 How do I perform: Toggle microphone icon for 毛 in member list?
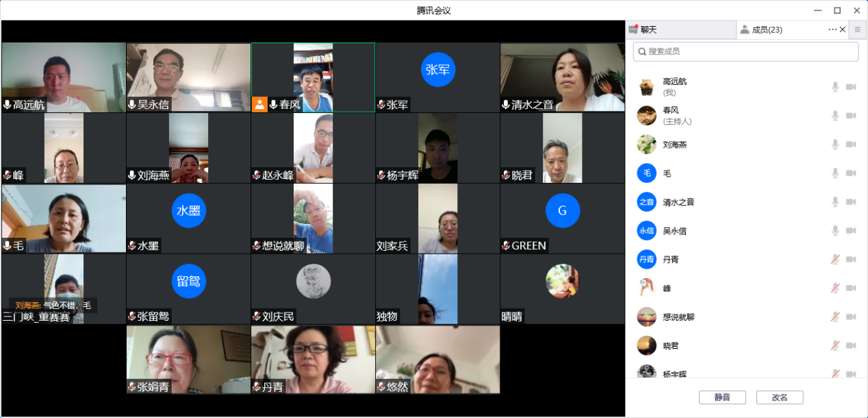tap(835, 173)
